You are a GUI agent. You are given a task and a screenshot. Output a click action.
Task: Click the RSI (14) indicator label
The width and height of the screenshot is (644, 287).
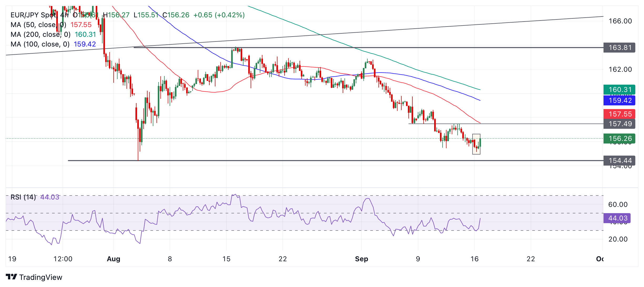(x=23, y=197)
